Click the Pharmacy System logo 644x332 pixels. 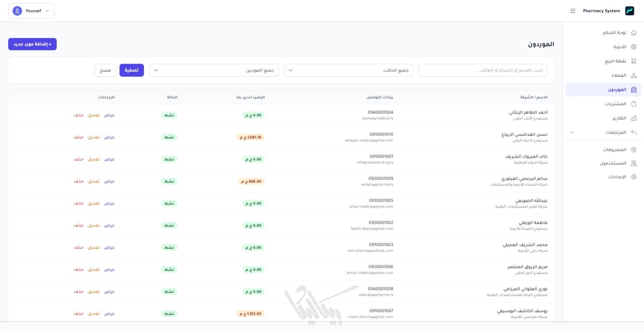click(630, 11)
